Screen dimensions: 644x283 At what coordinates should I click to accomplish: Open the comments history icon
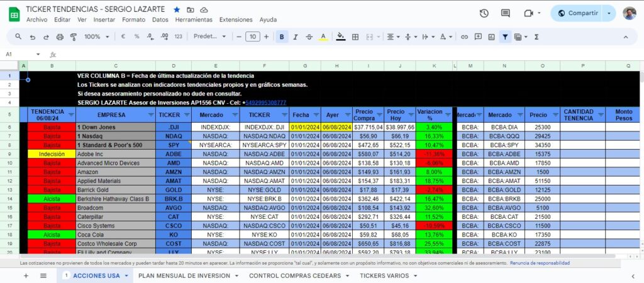click(506, 13)
